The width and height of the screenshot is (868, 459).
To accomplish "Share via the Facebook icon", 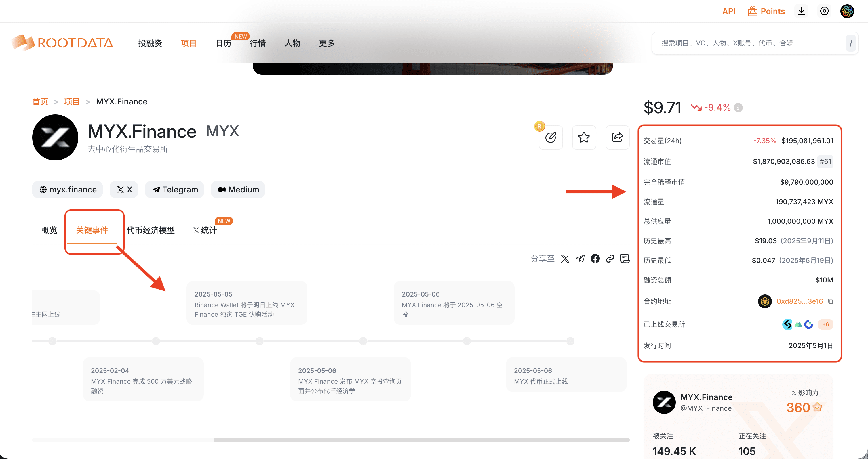I will [x=595, y=259].
